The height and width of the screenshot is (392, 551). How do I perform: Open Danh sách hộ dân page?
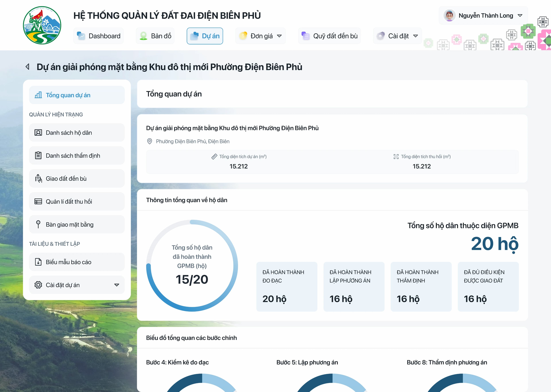77,132
